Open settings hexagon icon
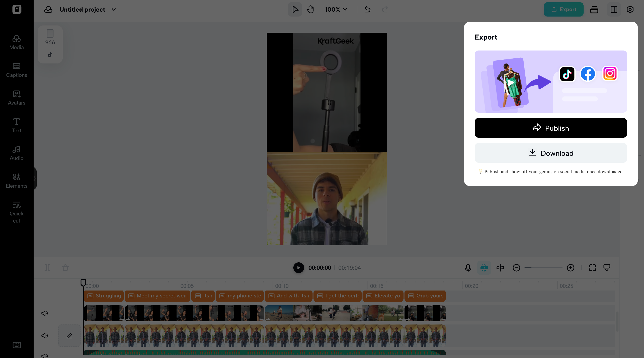This screenshot has height=358, width=644. 630,9
